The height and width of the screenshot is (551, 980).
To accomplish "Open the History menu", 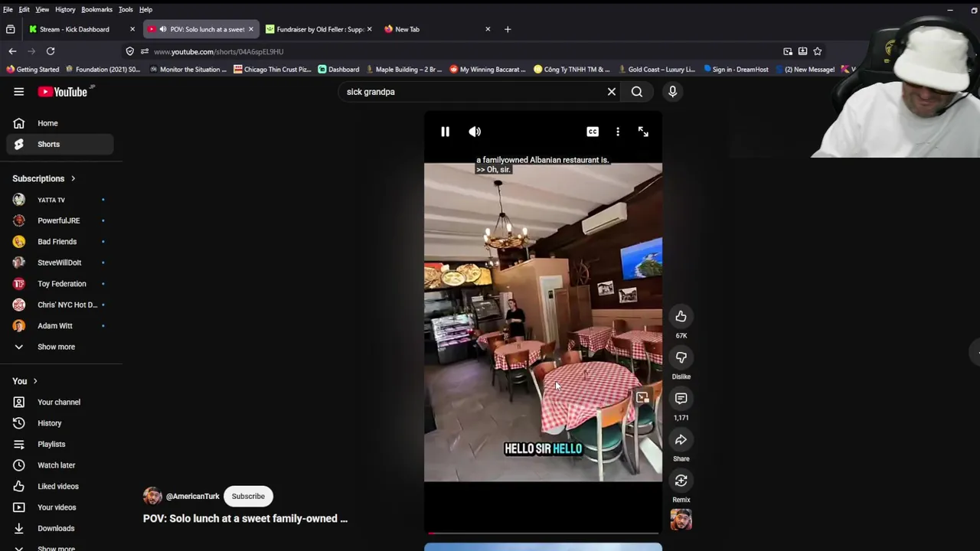I will [x=65, y=9].
